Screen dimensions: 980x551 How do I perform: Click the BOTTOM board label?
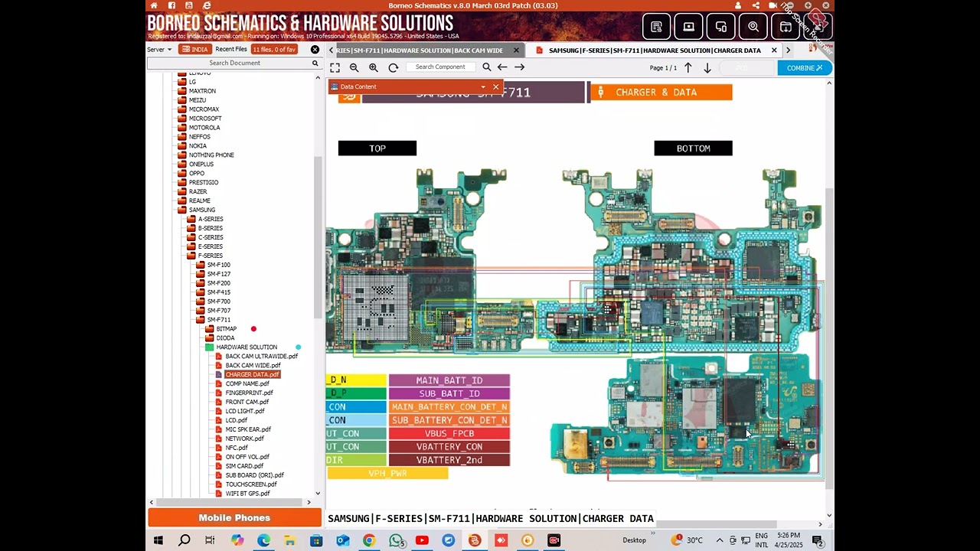click(x=693, y=148)
